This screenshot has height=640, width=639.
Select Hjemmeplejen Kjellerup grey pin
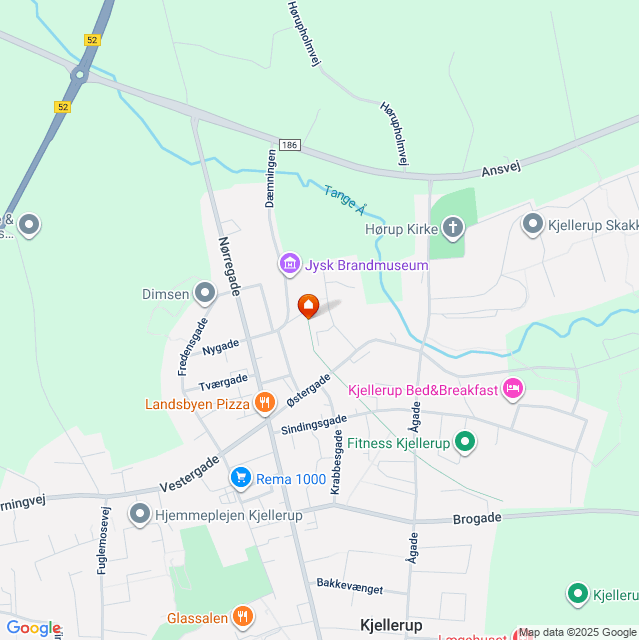tap(140, 514)
